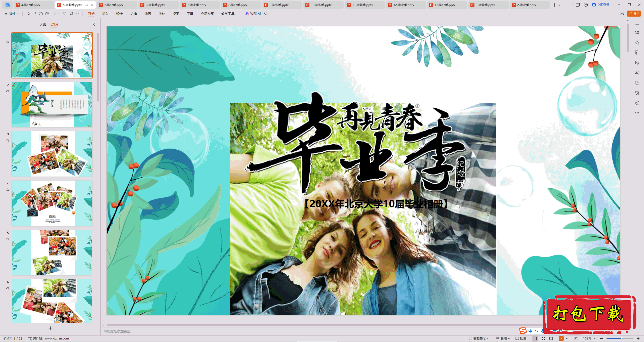
Task: Expand the 159% zoom level dropdown
Action: point(595,338)
